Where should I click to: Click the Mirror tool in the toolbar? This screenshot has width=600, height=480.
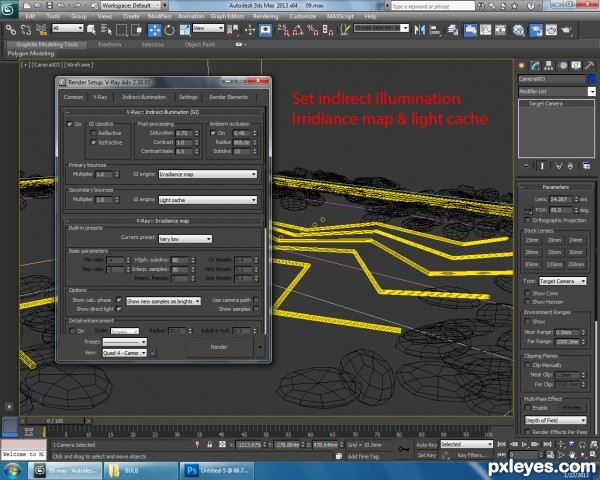point(420,30)
